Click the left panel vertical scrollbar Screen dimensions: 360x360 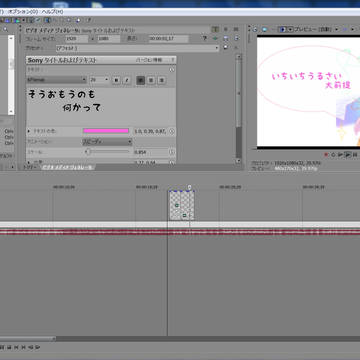tap(11, 75)
